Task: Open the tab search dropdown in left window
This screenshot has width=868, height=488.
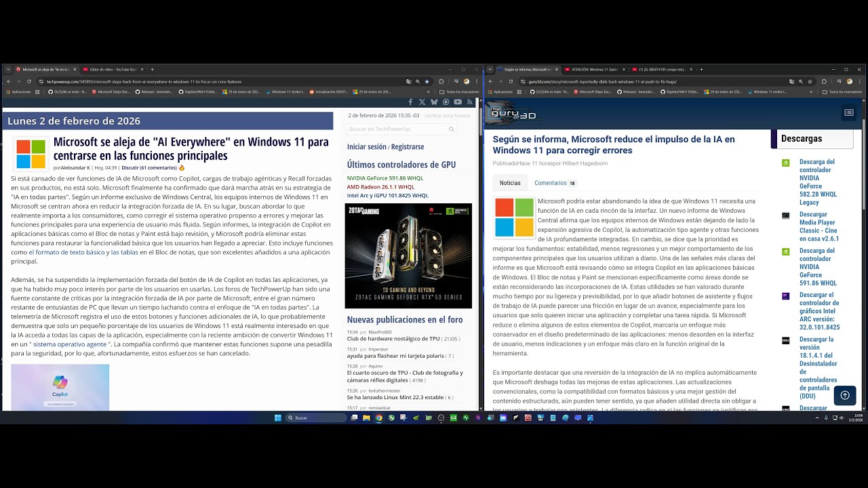Action: pyautogui.click(x=7, y=69)
